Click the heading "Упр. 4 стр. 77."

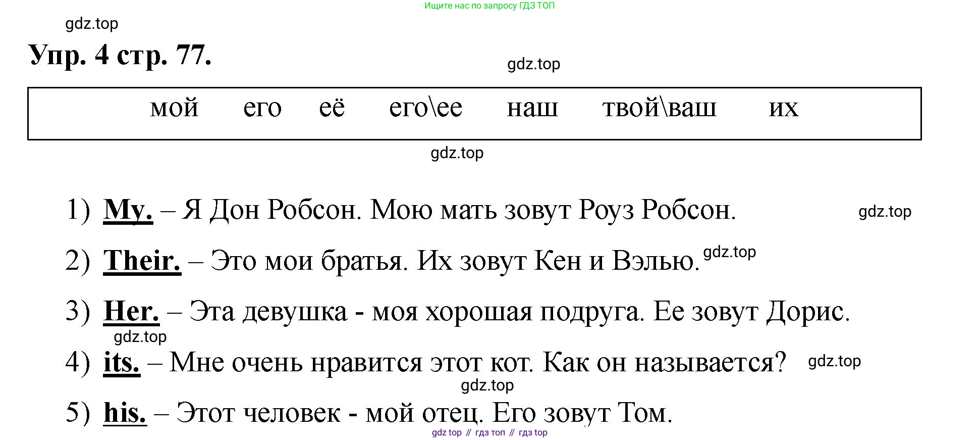coord(120,55)
